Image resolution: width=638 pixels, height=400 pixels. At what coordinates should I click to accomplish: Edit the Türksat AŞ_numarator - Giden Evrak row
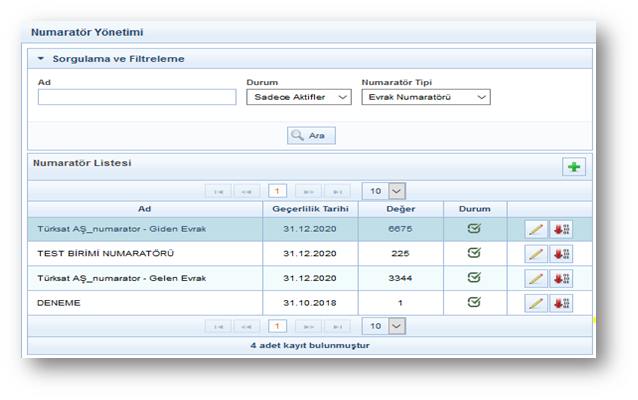(537, 229)
